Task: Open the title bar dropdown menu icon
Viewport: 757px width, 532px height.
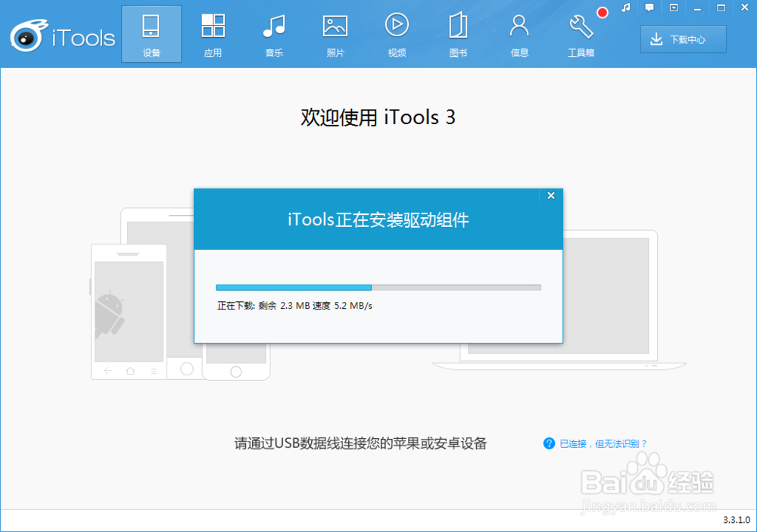Action: (x=674, y=8)
